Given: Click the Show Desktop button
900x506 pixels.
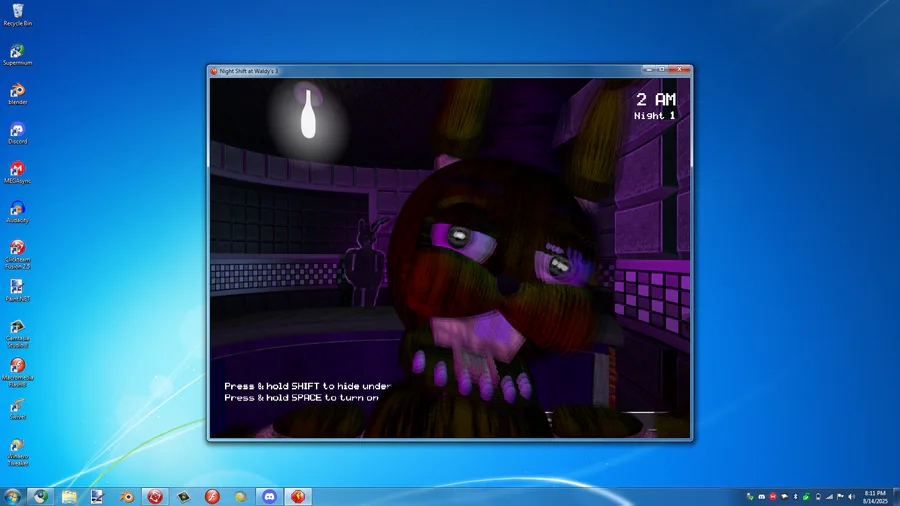Looking at the screenshot, I should click(896, 497).
